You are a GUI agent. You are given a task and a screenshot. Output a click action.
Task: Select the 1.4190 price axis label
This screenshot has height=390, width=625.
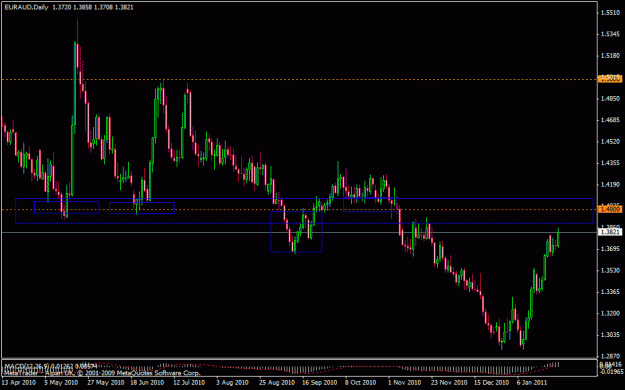(x=611, y=185)
